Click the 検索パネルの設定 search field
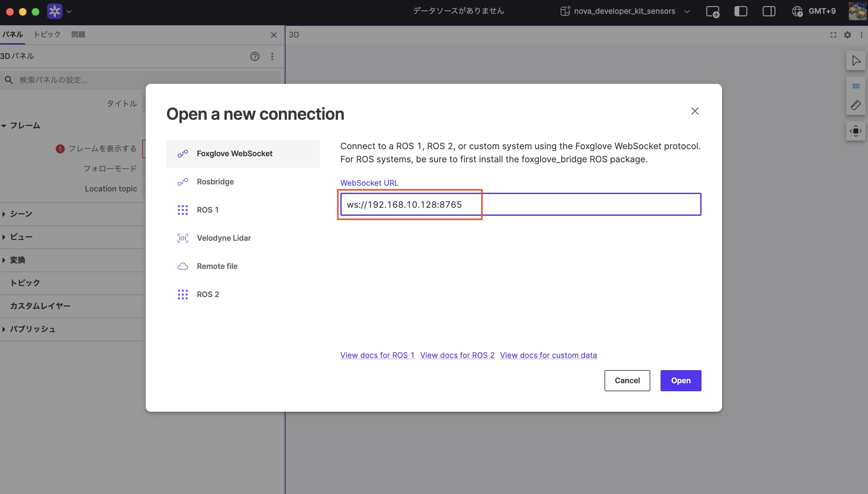The width and height of the screenshot is (868, 494). (x=141, y=80)
